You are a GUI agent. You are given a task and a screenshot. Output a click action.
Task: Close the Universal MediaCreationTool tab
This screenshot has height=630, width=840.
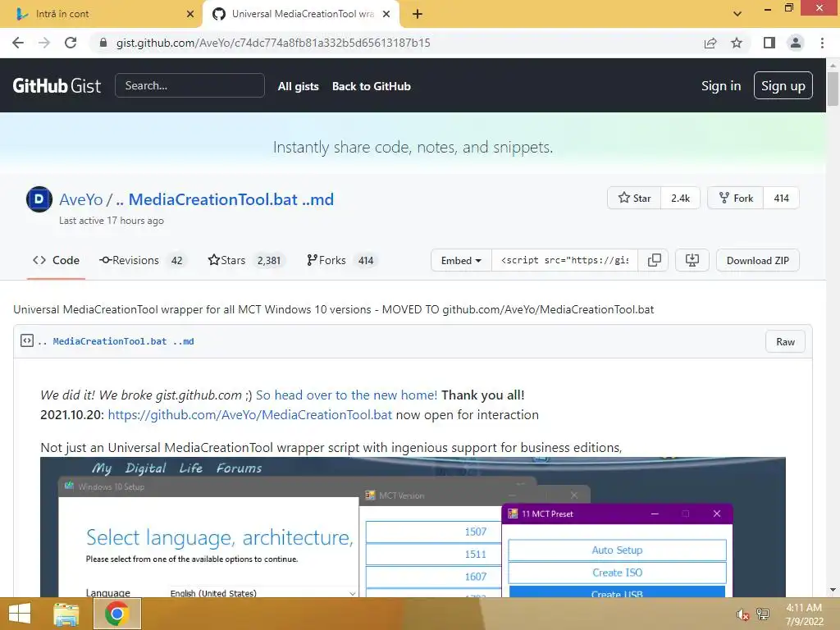tap(386, 14)
